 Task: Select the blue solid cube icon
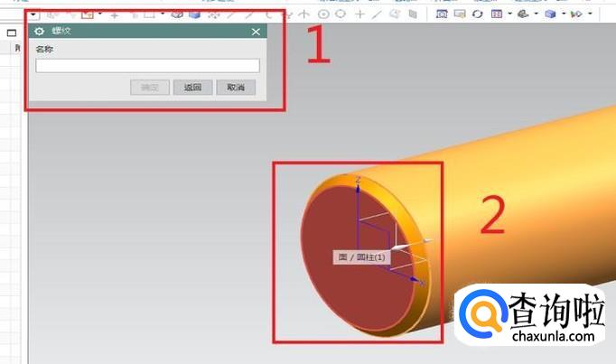[194, 14]
